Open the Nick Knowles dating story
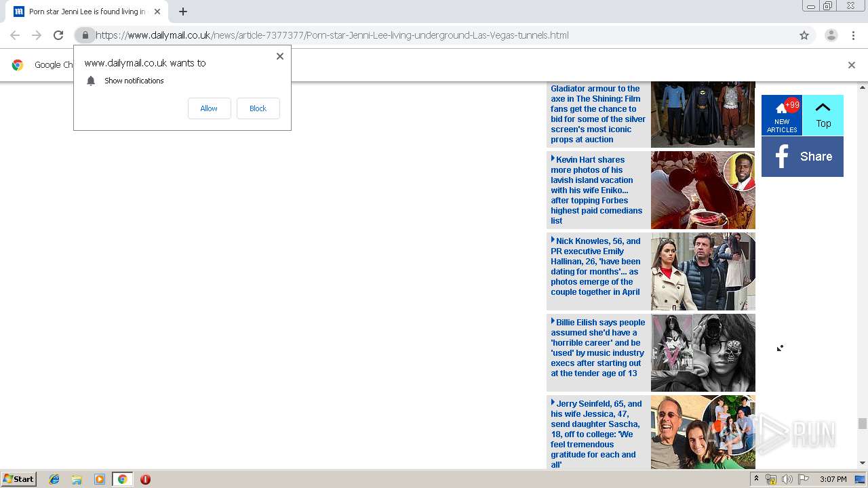The width and height of the screenshot is (868, 488). tap(595, 266)
